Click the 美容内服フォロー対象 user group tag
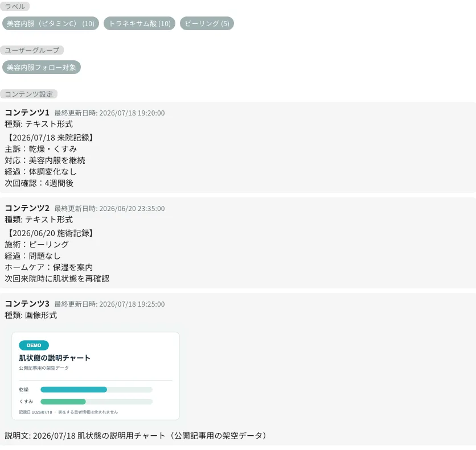This screenshot has width=476, height=450. [x=42, y=67]
